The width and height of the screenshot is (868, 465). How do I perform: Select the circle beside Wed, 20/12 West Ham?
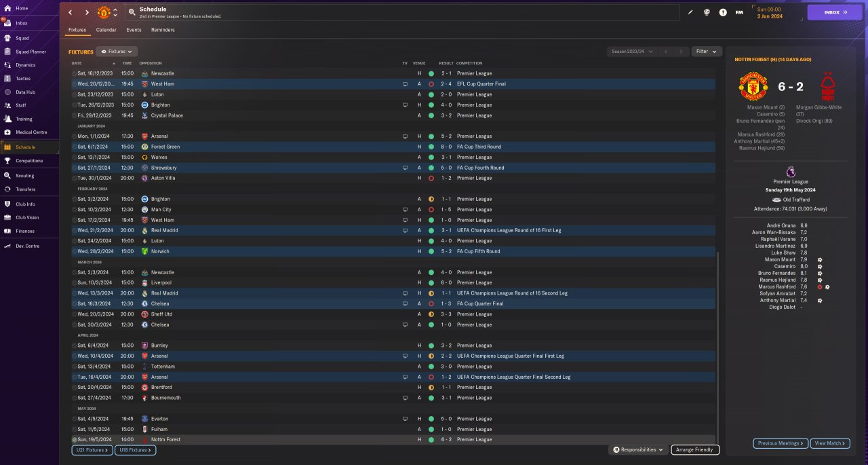click(x=75, y=84)
